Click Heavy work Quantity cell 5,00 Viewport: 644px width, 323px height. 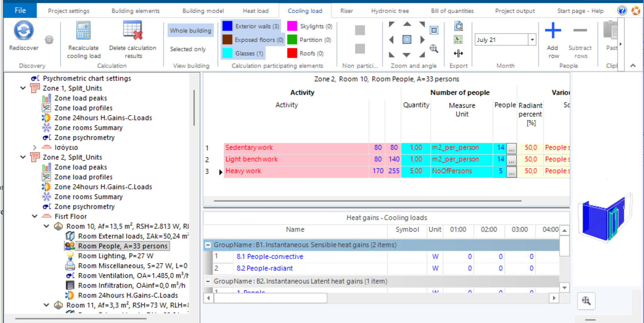pos(416,171)
